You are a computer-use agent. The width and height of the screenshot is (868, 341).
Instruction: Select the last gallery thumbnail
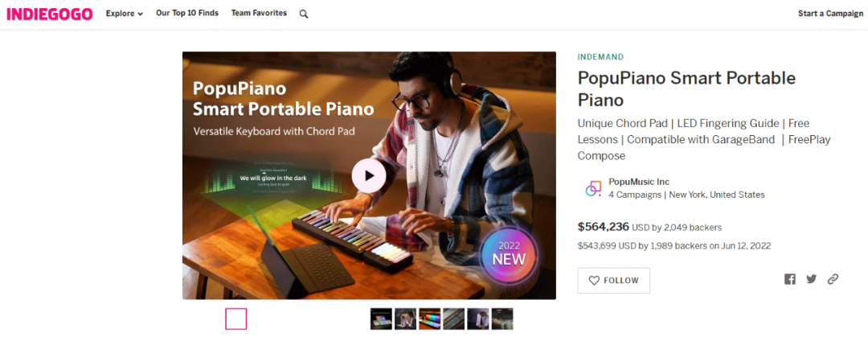point(502,318)
